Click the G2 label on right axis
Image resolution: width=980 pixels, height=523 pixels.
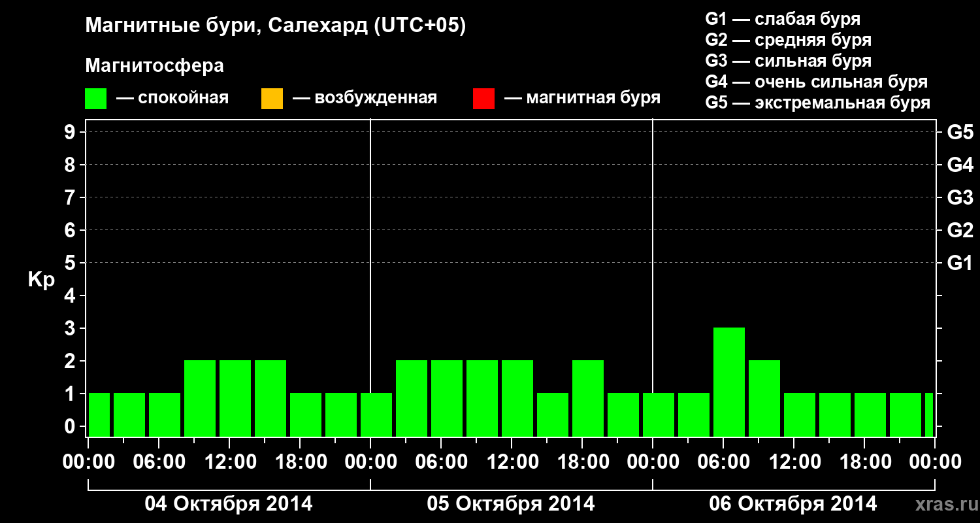tap(960, 230)
